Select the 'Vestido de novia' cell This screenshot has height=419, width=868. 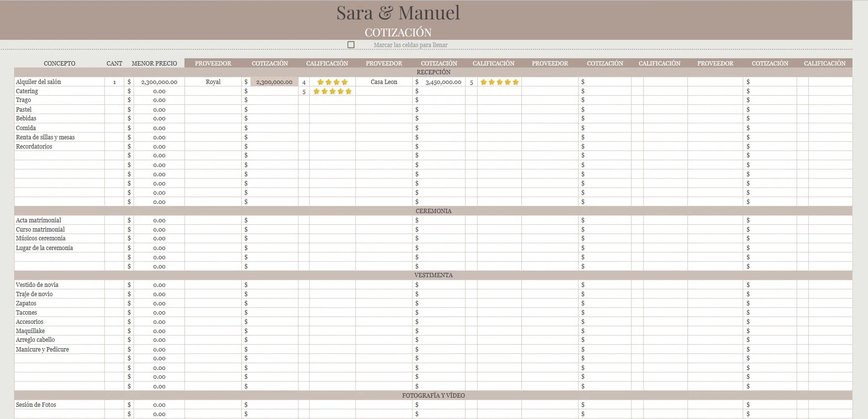(x=60, y=285)
